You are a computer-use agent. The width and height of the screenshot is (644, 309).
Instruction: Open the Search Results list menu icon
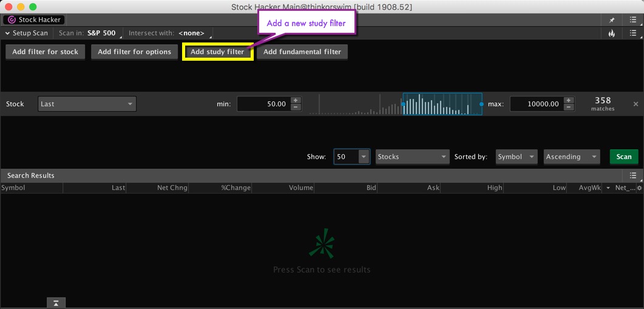coord(633,175)
